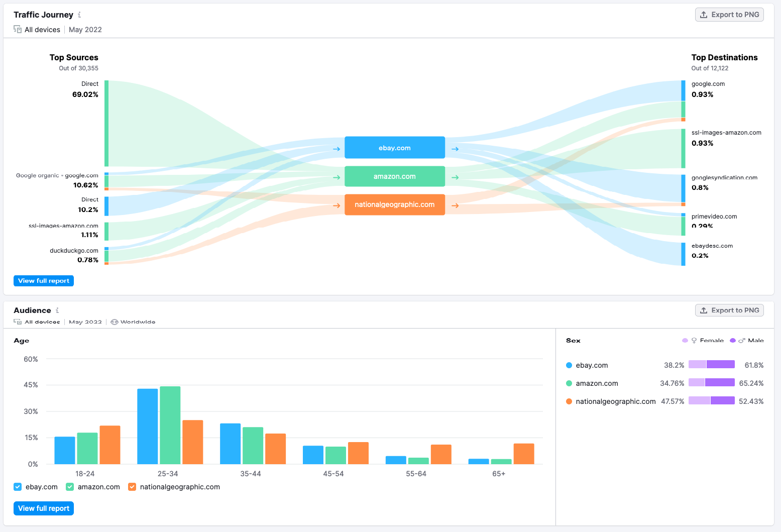Click the nationalgeographic.com female/male ratio bar
Image resolution: width=781 pixels, height=532 pixels.
[712, 401]
